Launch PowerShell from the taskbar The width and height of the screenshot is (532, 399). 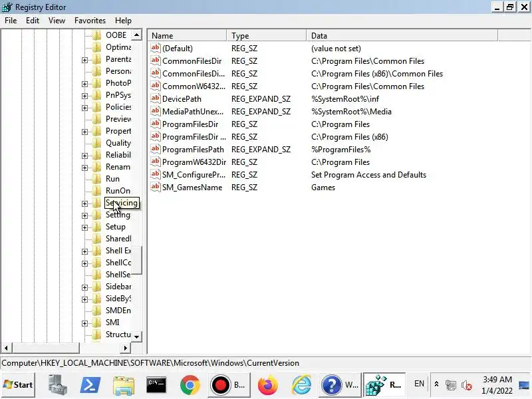(90, 385)
